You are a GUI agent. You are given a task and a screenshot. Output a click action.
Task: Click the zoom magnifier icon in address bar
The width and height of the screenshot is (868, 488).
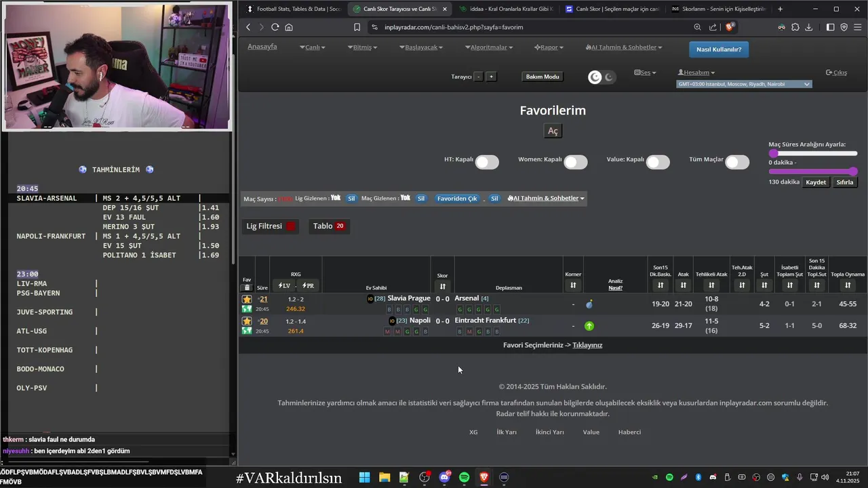[697, 27]
